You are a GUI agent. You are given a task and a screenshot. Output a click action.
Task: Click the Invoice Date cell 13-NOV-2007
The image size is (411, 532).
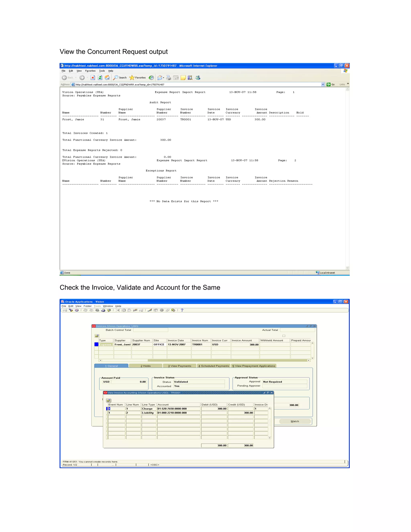tap(179, 344)
